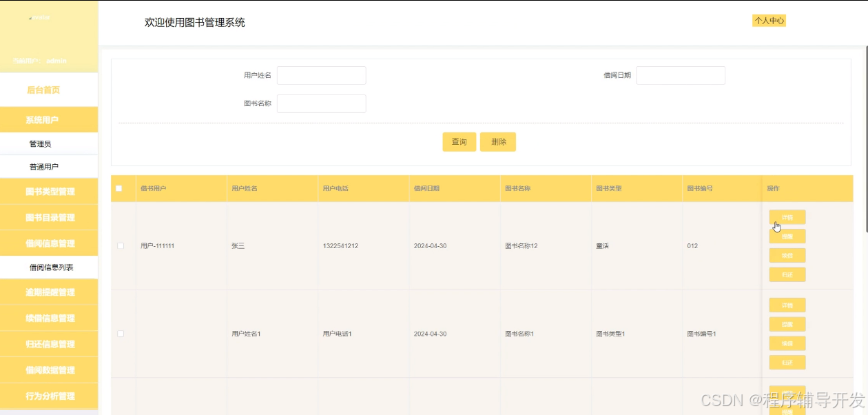Click the avatar image in sidebar

click(x=39, y=18)
